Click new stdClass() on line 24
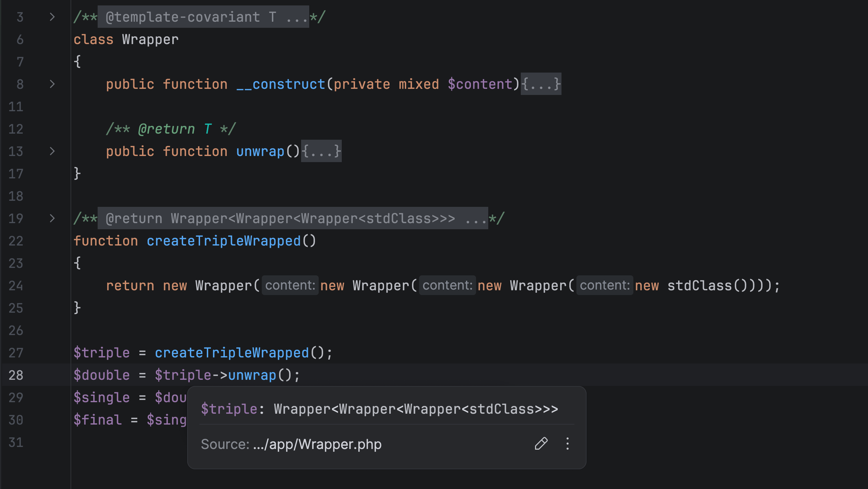Image resolution: width=868 pixels, height=489 pixels. coord(698,285)
